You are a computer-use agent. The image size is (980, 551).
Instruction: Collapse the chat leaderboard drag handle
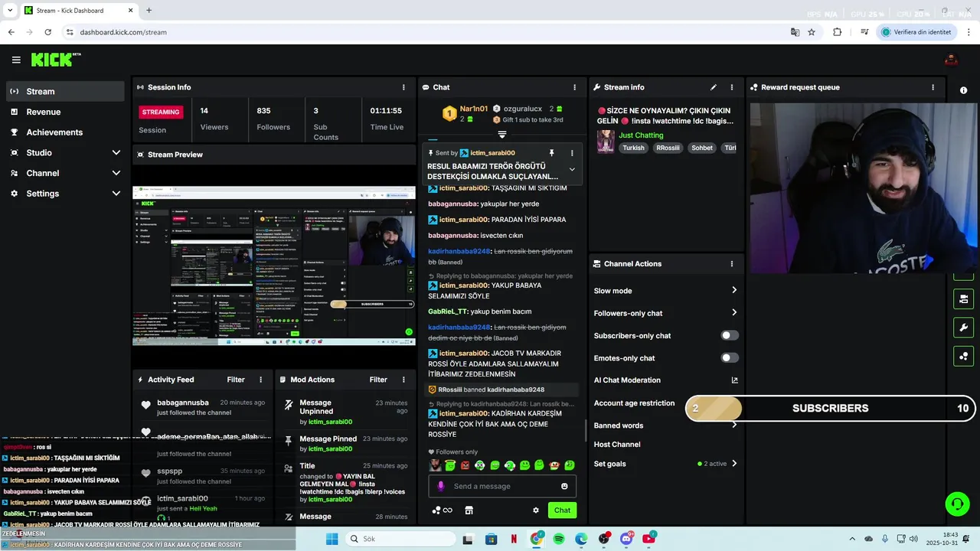tap(502, 134)
